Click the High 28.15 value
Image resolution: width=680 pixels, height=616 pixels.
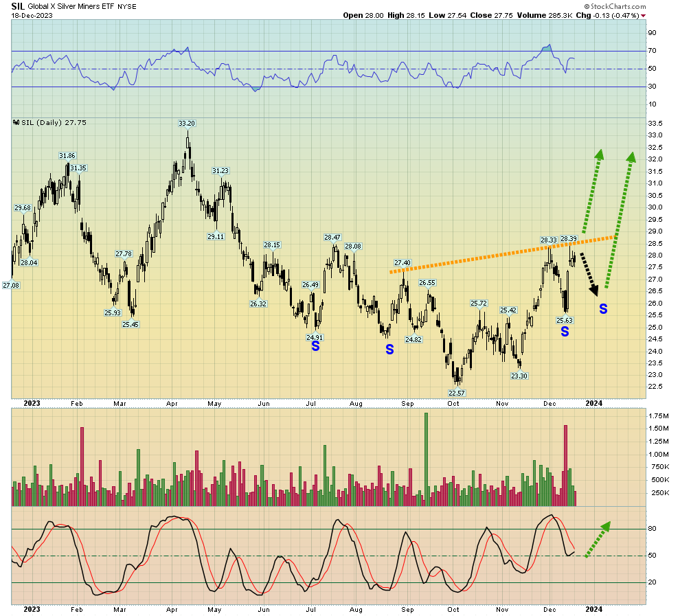coord(406,15)
